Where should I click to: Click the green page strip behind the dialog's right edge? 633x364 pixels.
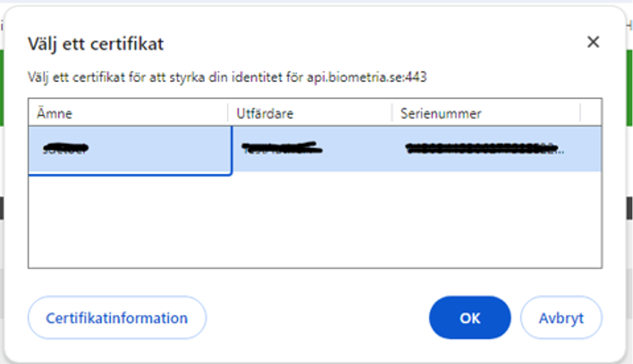click(629, 73)
